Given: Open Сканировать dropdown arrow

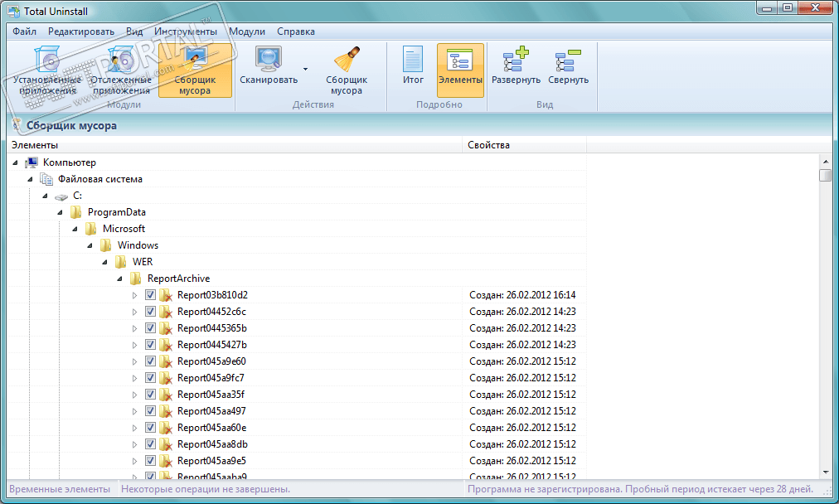Looking at the screenshot, I should 306,69.
